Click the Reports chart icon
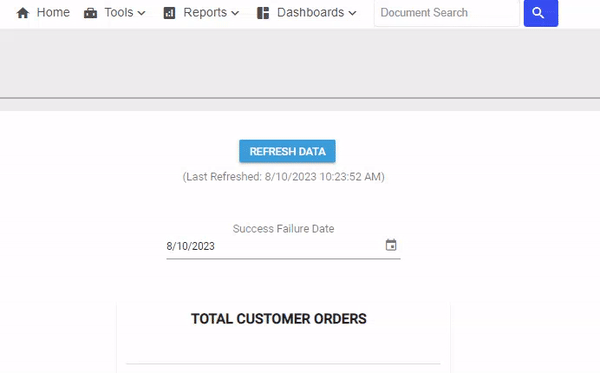This screenshot has height=373, width=600. (x=169, y=13)
